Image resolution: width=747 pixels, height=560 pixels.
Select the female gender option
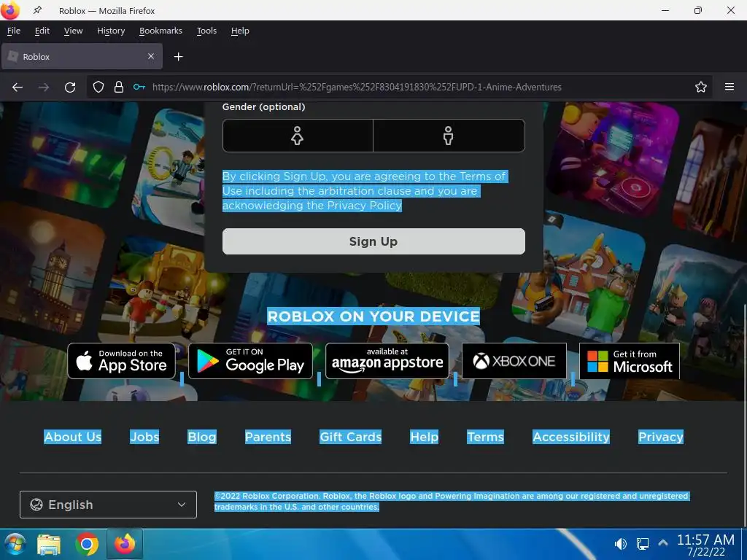pos(298,136)
